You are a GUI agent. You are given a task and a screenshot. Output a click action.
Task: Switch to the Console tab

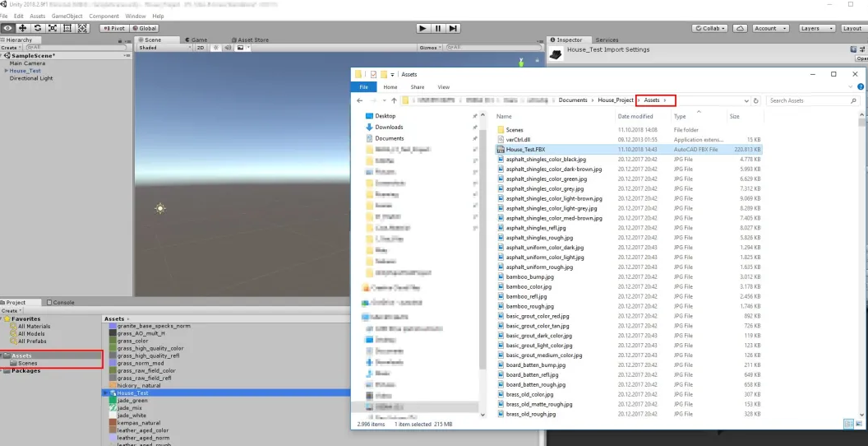(61, 303)
